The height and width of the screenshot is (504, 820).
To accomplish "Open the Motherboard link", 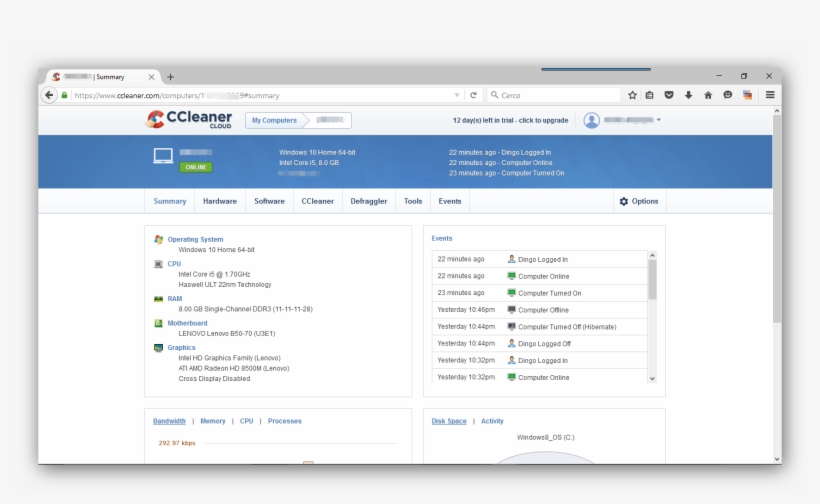I will pos(187,323).
